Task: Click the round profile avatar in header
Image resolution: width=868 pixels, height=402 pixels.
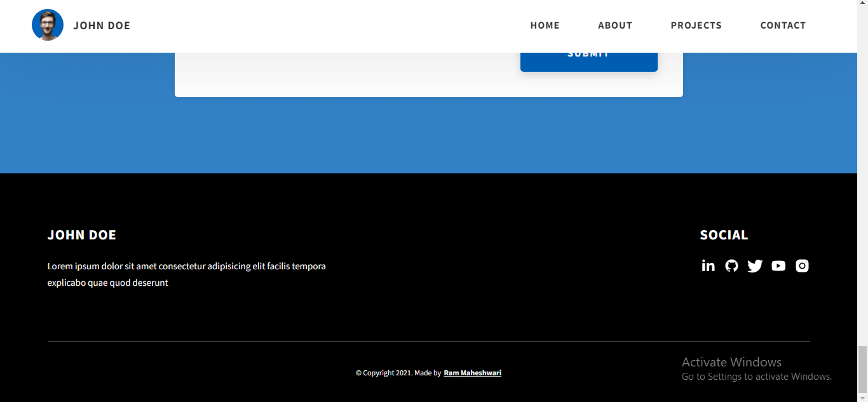Action: click(48, 25)
